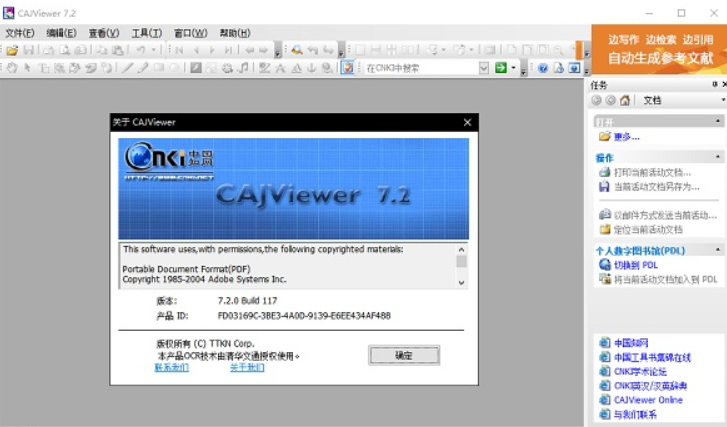The width and height of the screenshot is (727, 427).
Task: Select the Ellipse annotation tool
Action: pyautogui.click(x=174, y=68)
